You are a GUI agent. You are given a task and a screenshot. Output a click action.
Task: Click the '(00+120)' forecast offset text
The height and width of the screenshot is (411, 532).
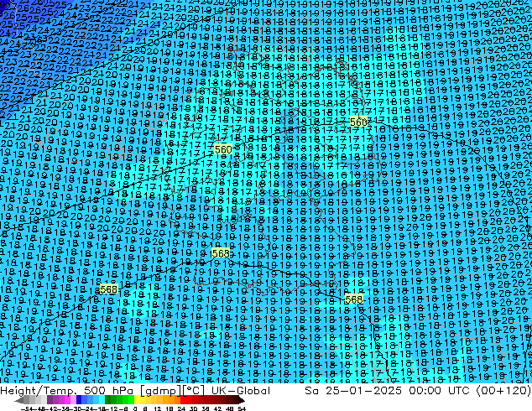(503, 391)
